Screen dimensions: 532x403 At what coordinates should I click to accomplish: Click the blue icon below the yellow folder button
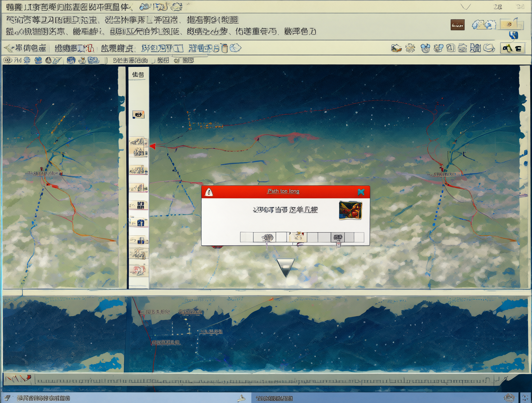point(514,35)
